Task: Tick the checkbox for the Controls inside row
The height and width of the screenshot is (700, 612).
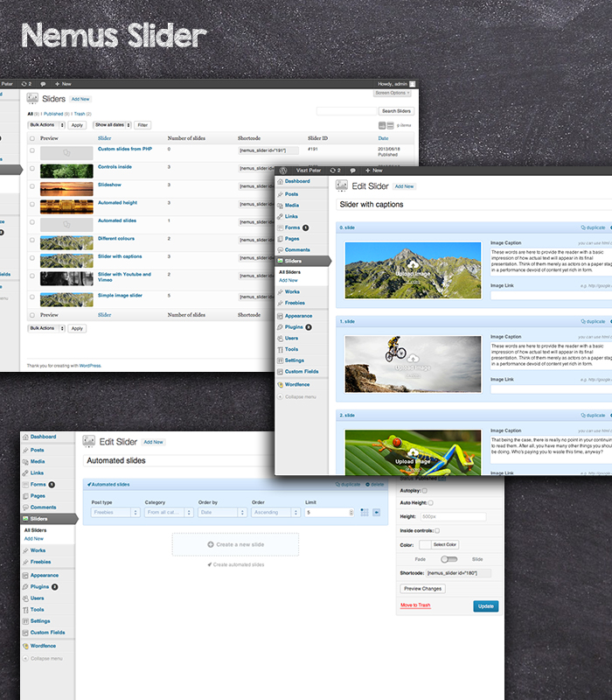Action: [x=32, y=168]
